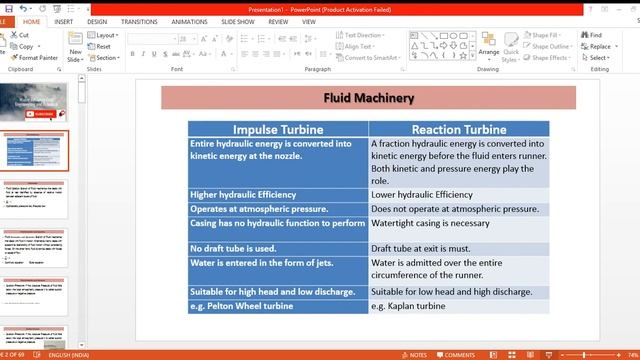The image size is (640, 360).
Task: Switch to the DESIGN tab
Action: click(x=97, y=22)
